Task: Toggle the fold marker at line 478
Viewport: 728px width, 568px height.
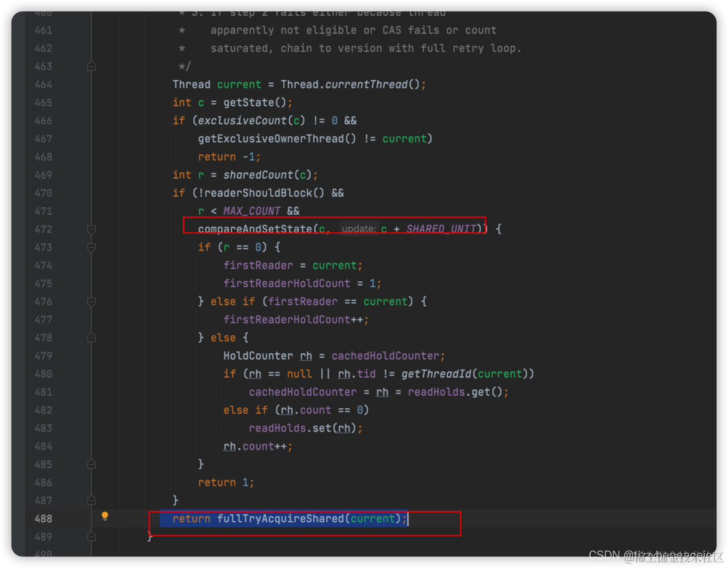Action: pyautogui.click(x=92, y=338)
